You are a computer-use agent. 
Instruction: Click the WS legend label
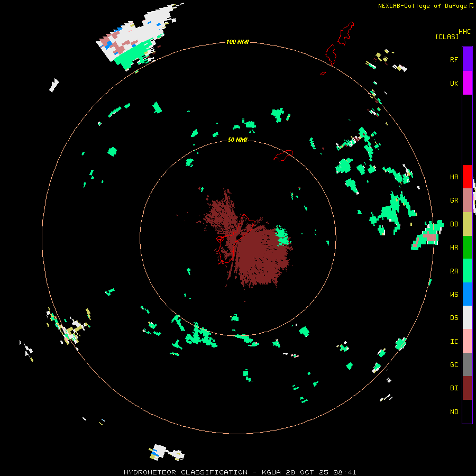click(x=454, y=295)
